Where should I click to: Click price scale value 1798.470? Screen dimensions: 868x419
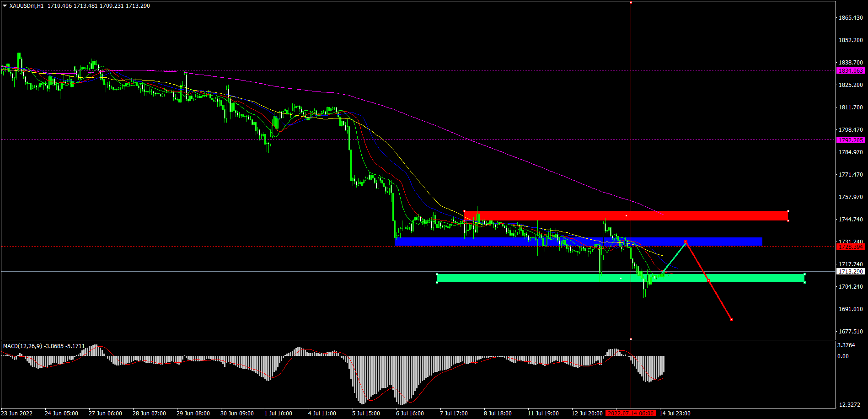(x=851, y=130)
